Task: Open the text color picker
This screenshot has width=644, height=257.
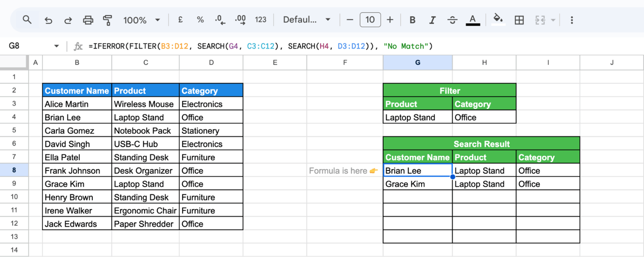Action: [473, 20]
